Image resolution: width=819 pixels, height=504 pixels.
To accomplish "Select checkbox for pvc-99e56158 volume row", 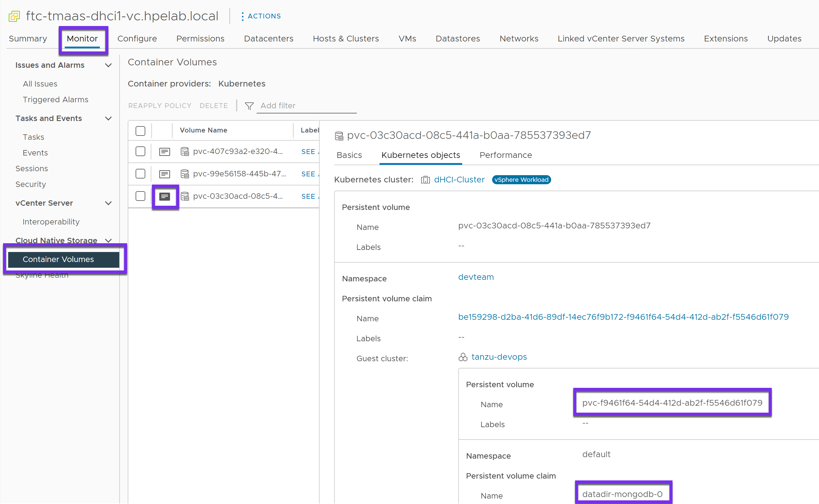I will tap(140, 174).
